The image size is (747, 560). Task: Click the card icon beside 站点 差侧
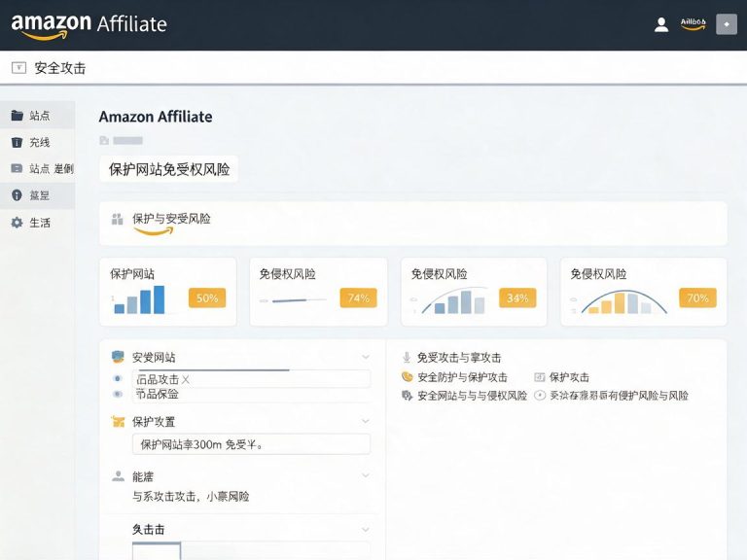coord(17,168)
